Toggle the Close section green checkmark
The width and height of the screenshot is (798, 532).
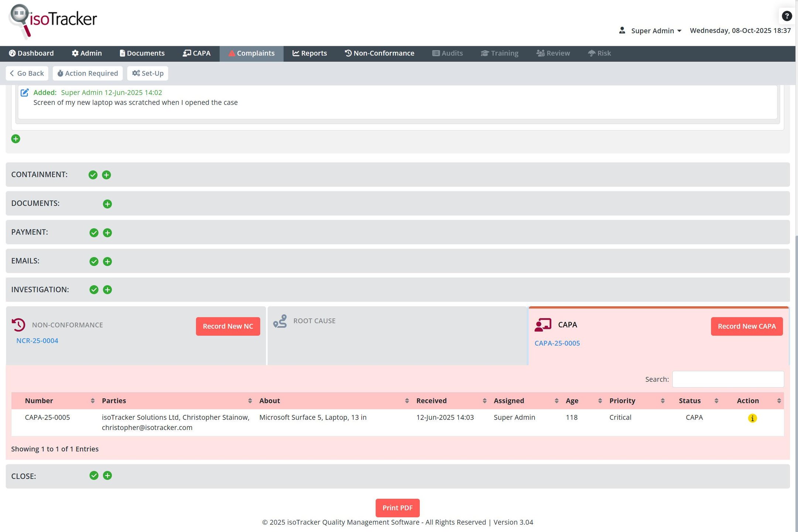point(94,475)
